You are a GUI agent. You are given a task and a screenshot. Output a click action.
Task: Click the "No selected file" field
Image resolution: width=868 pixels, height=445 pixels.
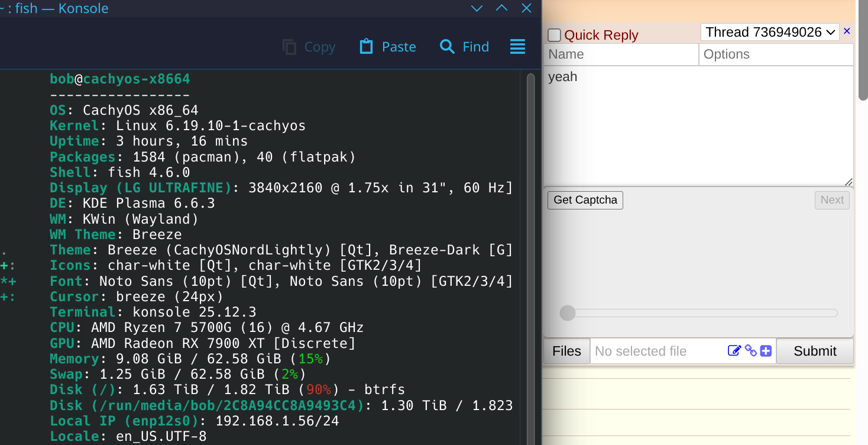coord(658,351)
